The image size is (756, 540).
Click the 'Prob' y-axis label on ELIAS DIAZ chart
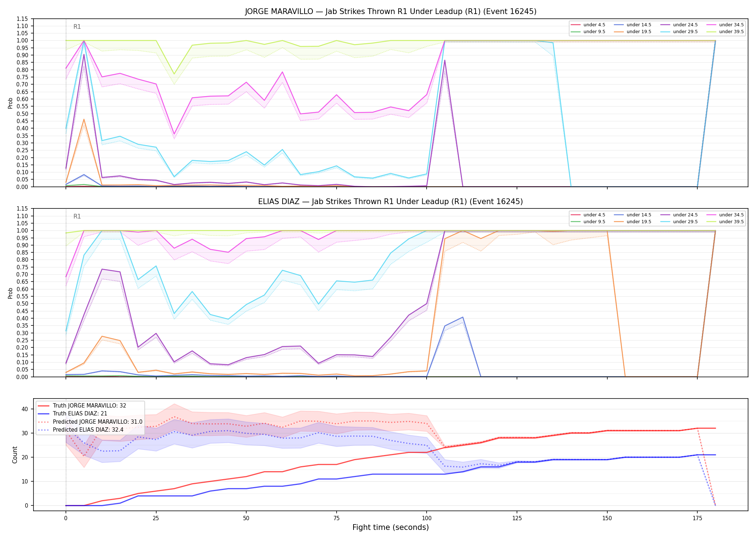click(10, 293)
